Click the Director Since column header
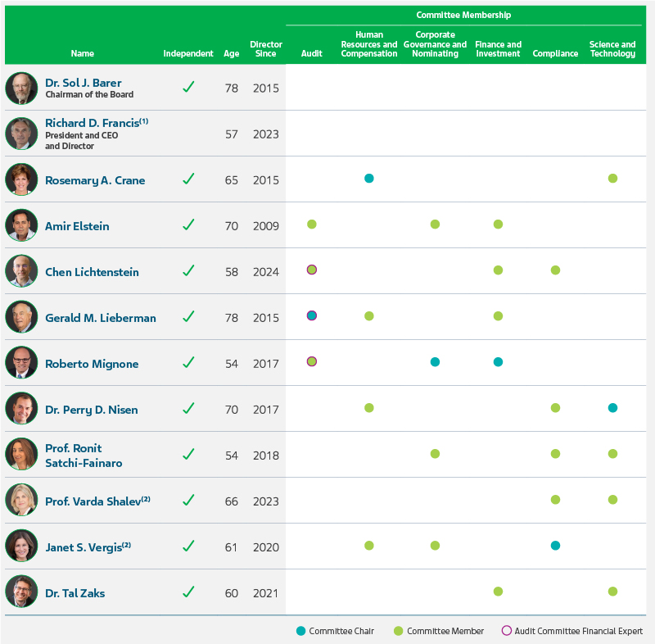Image resolution: width=655 pixels, height=644 pixels. [266, 49]
